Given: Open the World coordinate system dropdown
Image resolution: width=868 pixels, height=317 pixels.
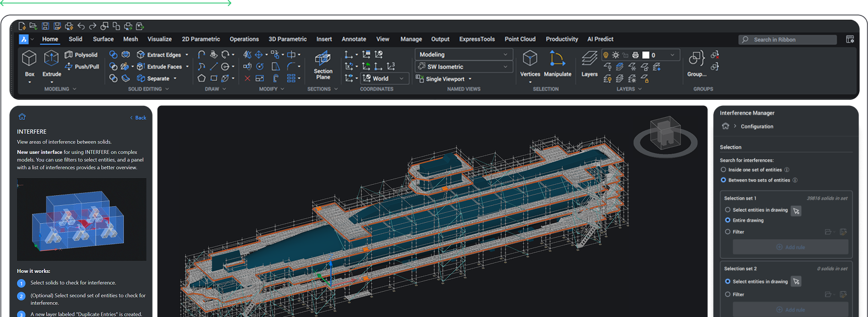Looking at the screenshot, I should [x=385, y=78].
